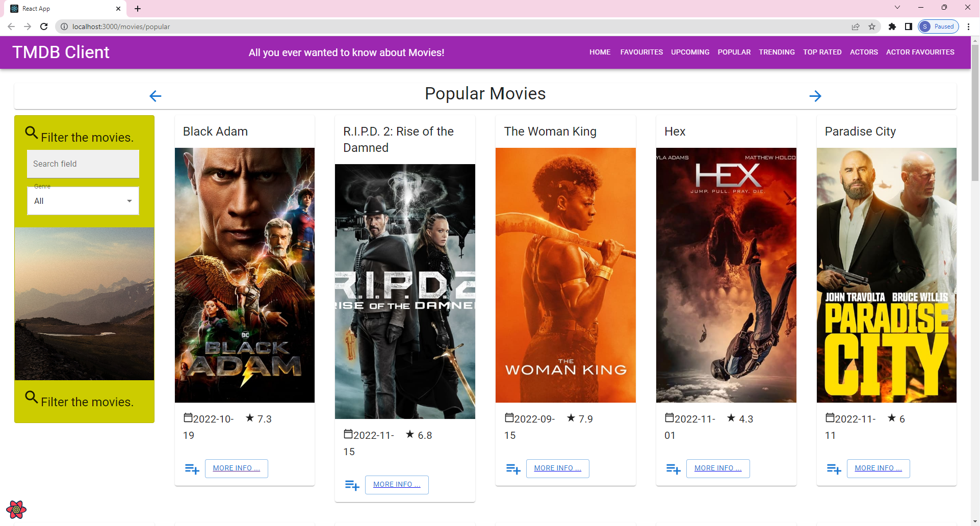The image size is (980, 526).
Task: Open ACTORS page
Action: point(864,52)
